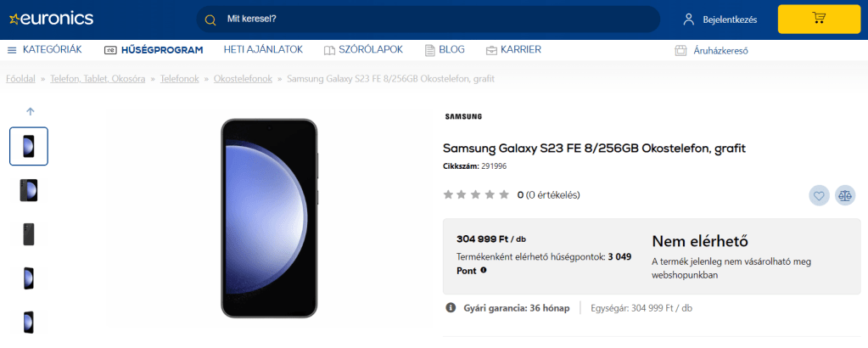The width and height of the screenshot is (868, 348).
Task: Click the loyalty points info icon
Action: (484, 270)
